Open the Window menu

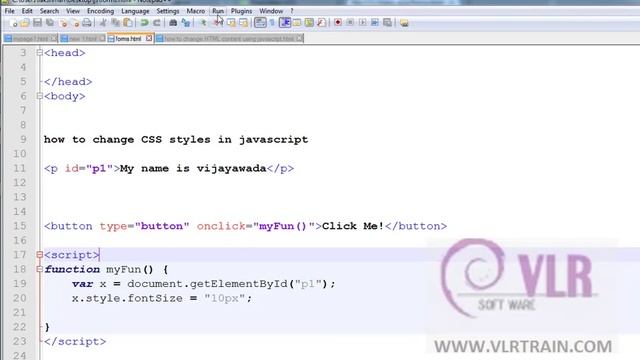pos(271,11)
